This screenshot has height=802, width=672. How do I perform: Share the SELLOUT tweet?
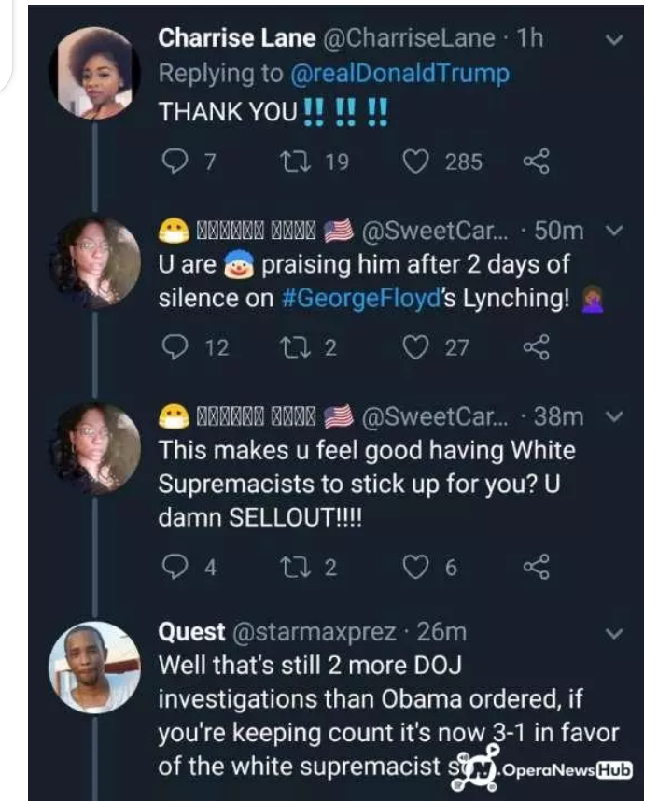tap(536, 567)
